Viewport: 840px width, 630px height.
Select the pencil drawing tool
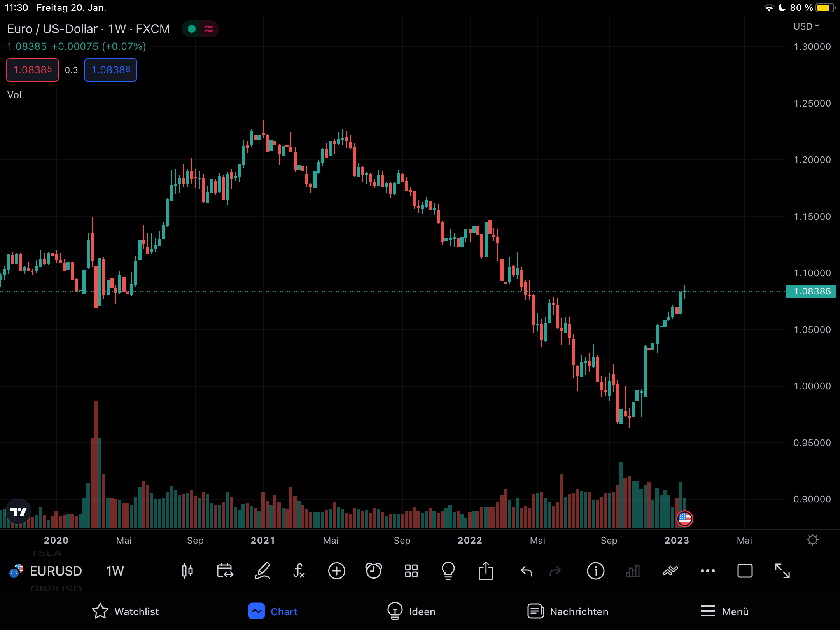262,571
